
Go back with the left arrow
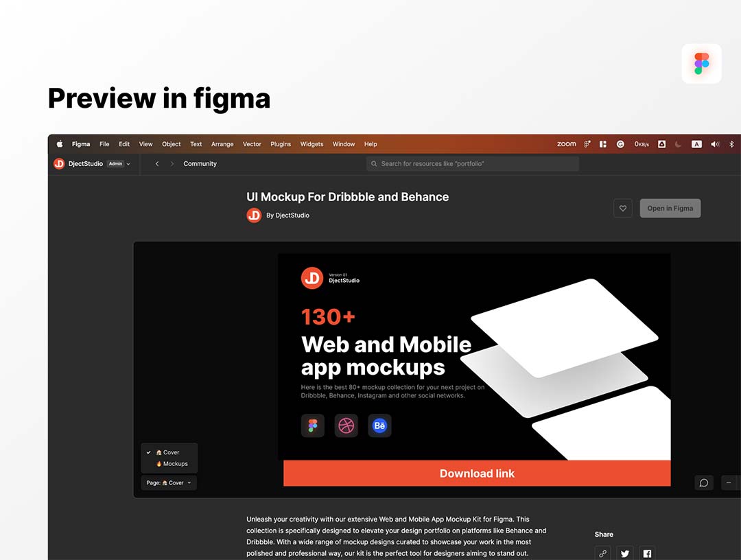point(157,164)
